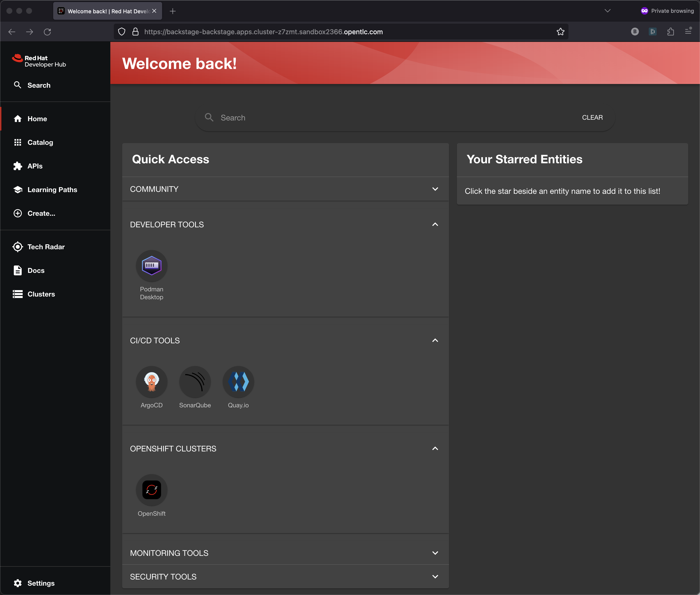Expand the Security Tools section
This screenshot has height=595, width=700.
tap(435, 577)
